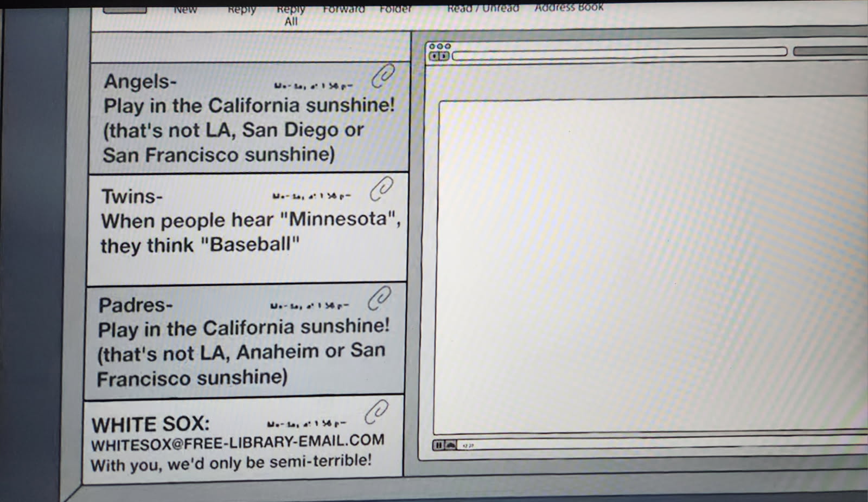The image size is (868, 502).
Task: Click "Francisco sunshine)" line in Padres email
Action: [192, 378]
